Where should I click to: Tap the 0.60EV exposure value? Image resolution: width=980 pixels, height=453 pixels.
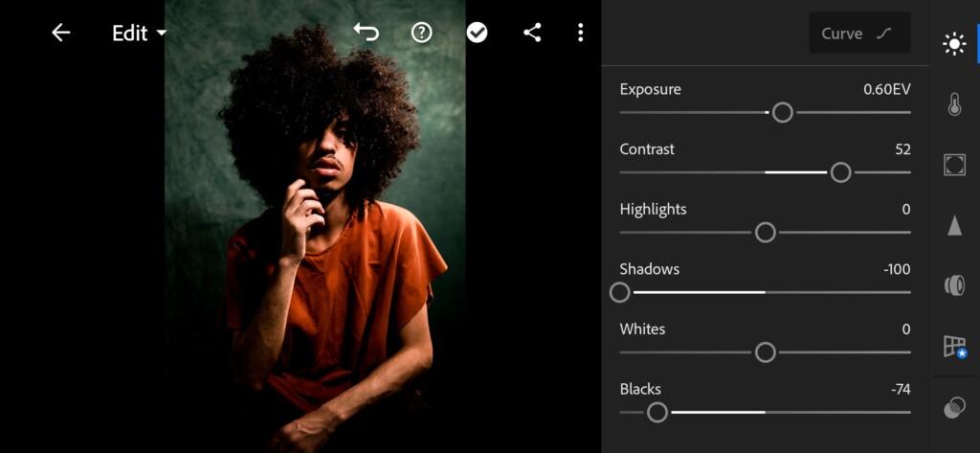click(x=887, y=89)
